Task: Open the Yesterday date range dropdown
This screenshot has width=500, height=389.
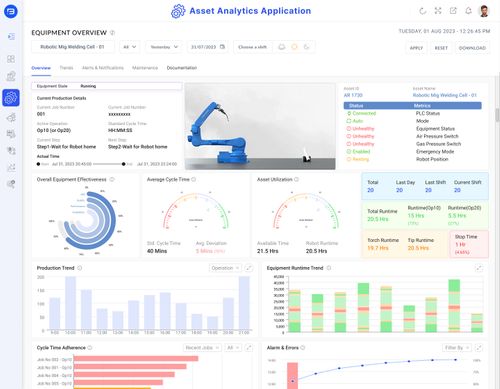Action: tap(164, 47)
